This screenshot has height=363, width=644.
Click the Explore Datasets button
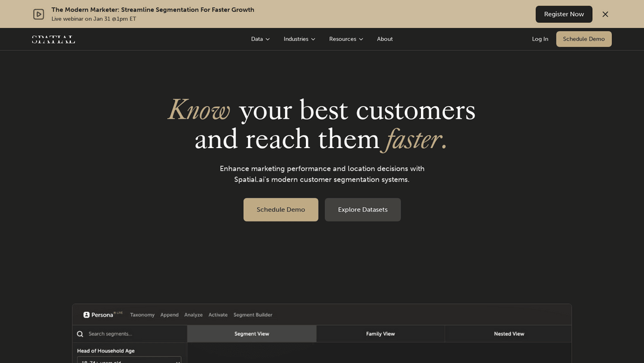(x=363, y=210)
